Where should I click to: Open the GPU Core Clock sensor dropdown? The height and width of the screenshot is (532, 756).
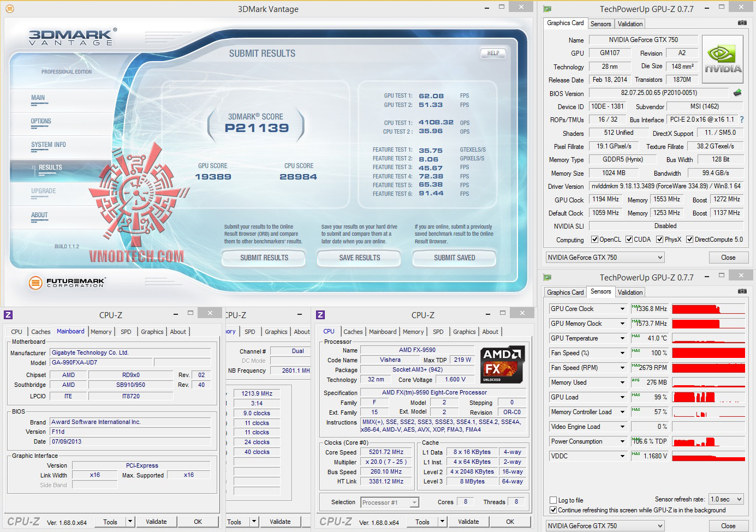pos(622,309)
